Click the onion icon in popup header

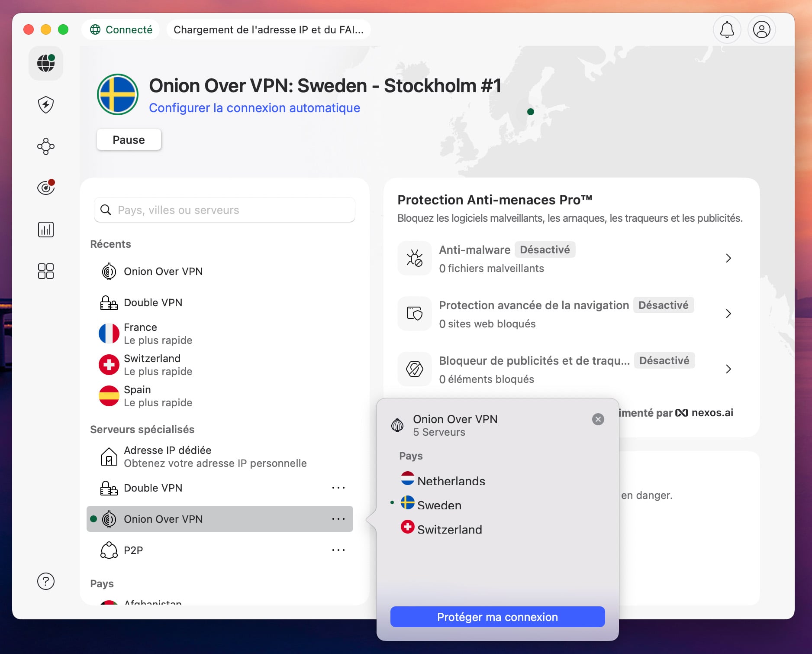pos(397,425)
